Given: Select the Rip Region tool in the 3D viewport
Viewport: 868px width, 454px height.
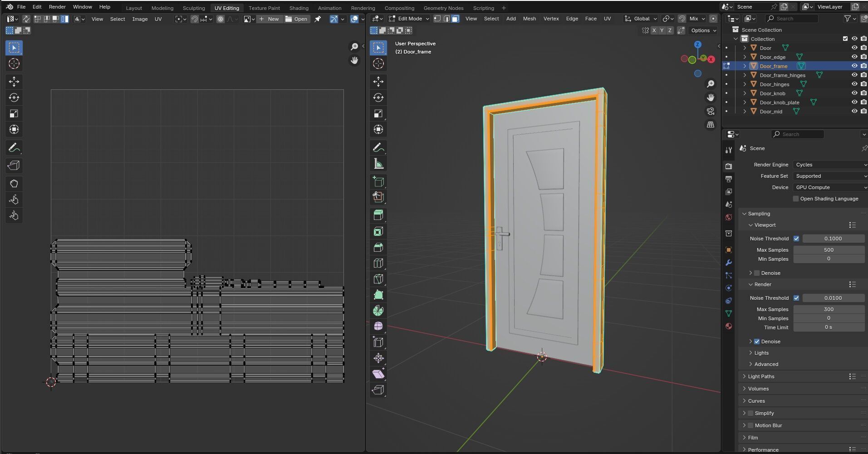Looking at the screenshot, I should point(378,390).
